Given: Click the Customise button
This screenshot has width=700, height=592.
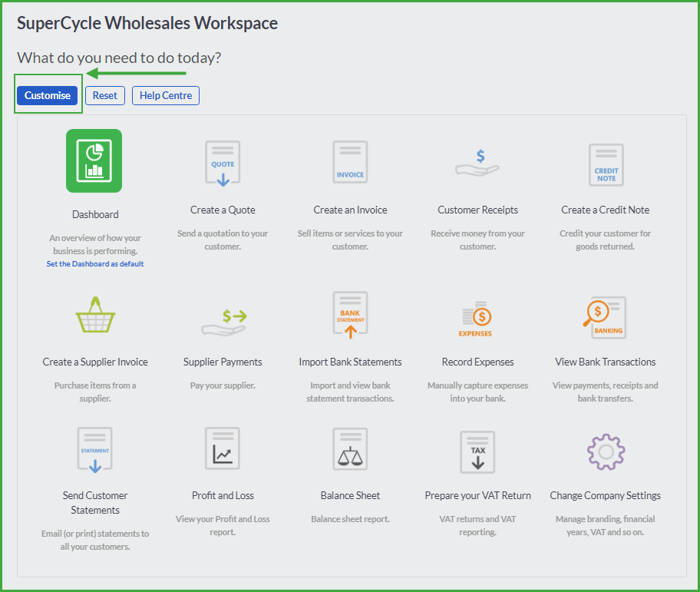Looking at the screenshot, I should point(48,95).
